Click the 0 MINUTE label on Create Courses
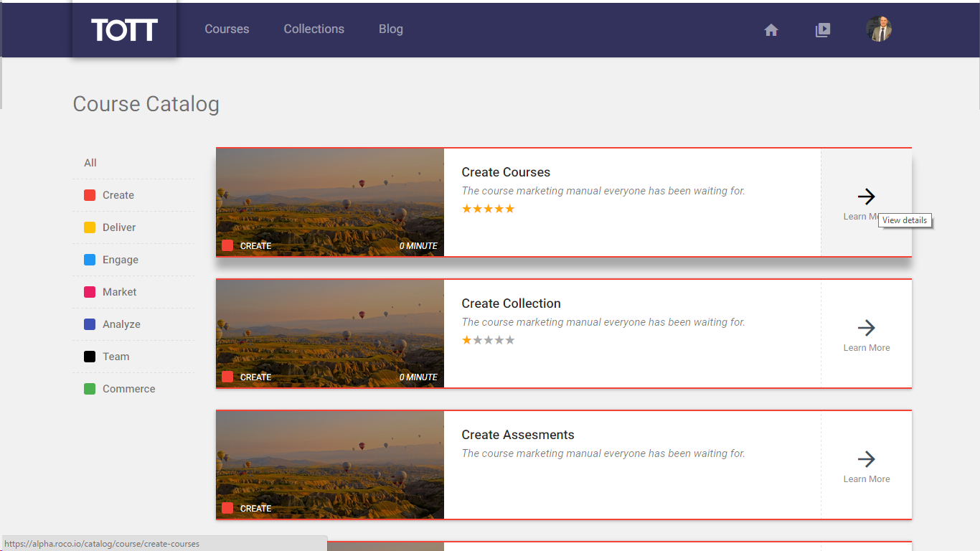Image resolution: width=980 pixels, height=551 pixels. pos(418,246)
